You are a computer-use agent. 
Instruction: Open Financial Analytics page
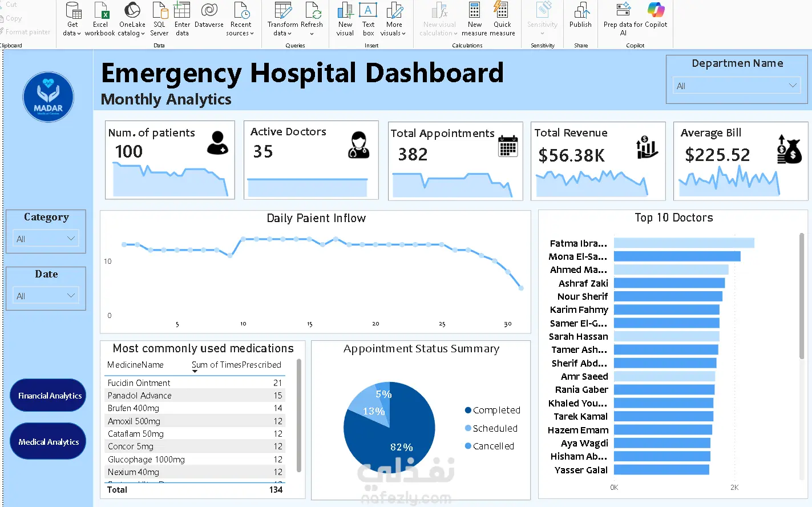[48, 395]
